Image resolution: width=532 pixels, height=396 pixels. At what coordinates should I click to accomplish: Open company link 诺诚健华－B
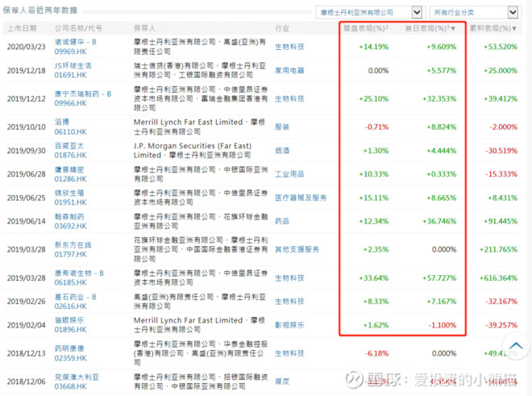pos(76,42)
